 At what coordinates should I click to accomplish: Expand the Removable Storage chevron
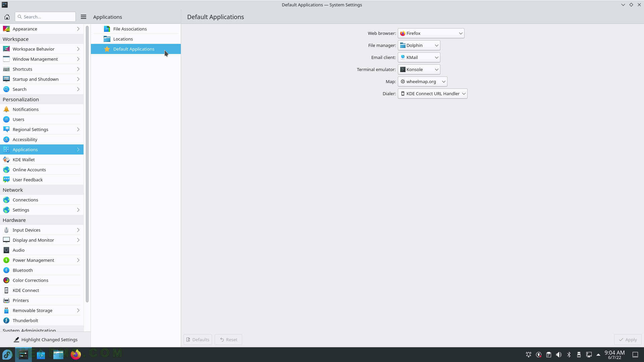78,310
